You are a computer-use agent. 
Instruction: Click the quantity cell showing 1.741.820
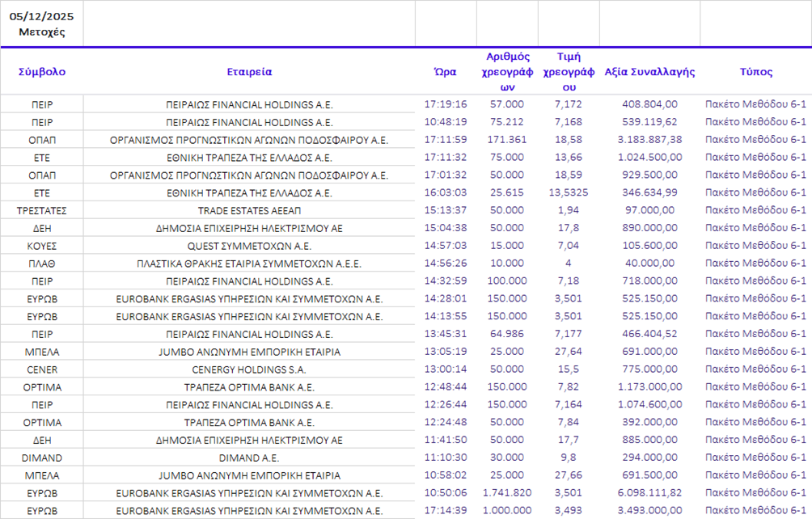click(x=507, y=493)
